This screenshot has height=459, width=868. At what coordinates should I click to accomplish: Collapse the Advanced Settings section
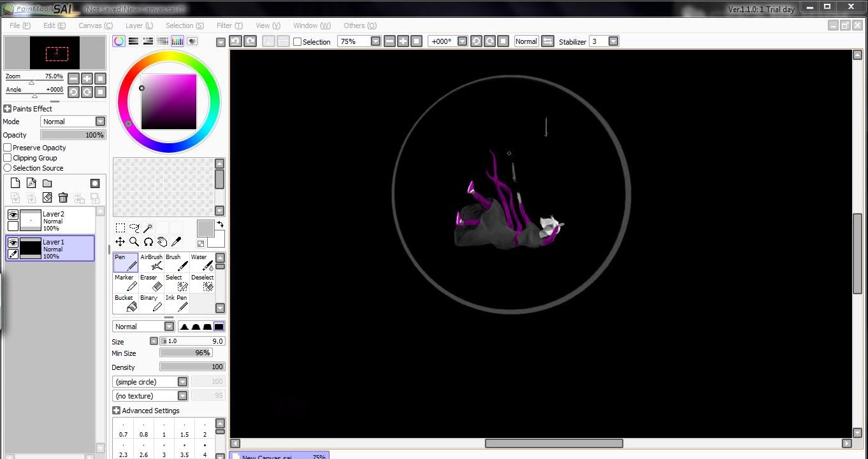(x=116, y=411)
